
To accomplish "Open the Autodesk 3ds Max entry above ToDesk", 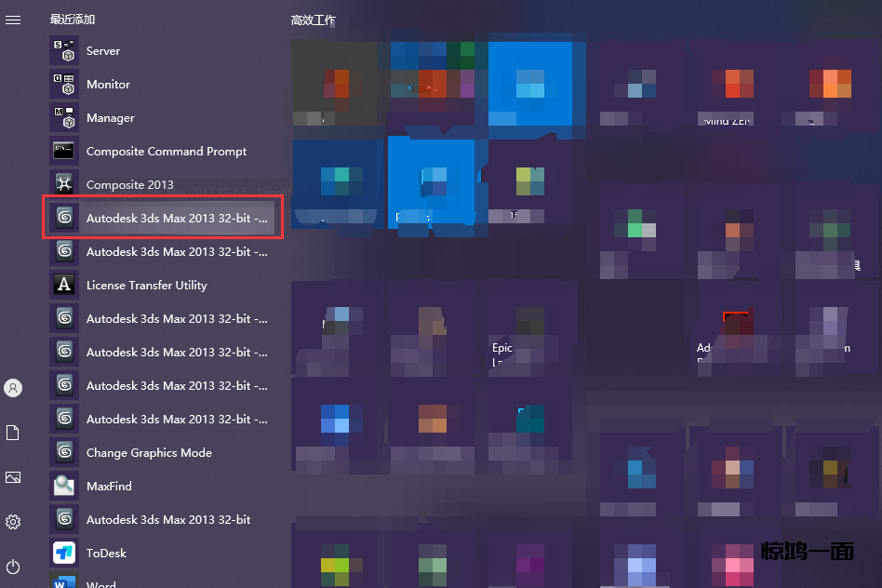I will tap(167, 520).
